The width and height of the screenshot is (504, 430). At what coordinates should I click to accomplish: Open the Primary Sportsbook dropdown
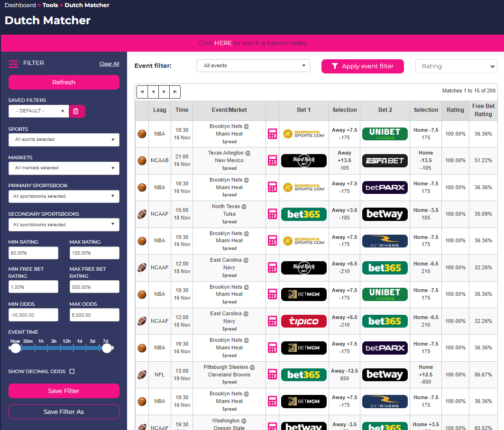64,196
